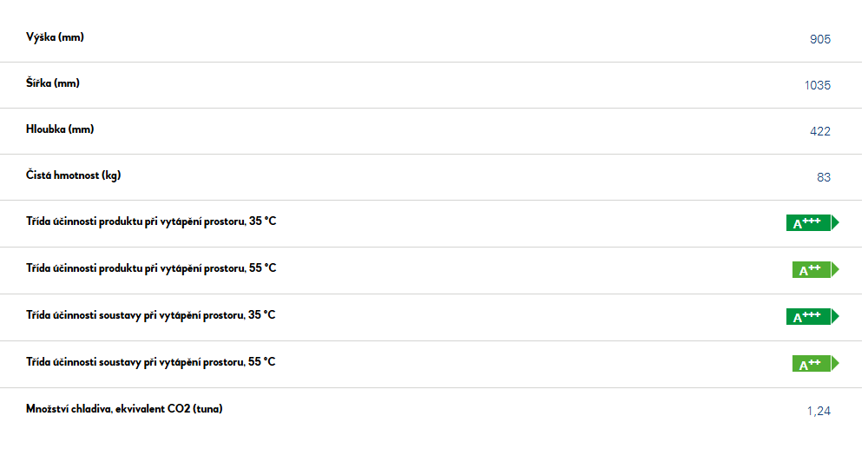Viewport: 868px width, 449px height.
Task: Select the Šířka (mm) label
Action: tap(53, 83)
